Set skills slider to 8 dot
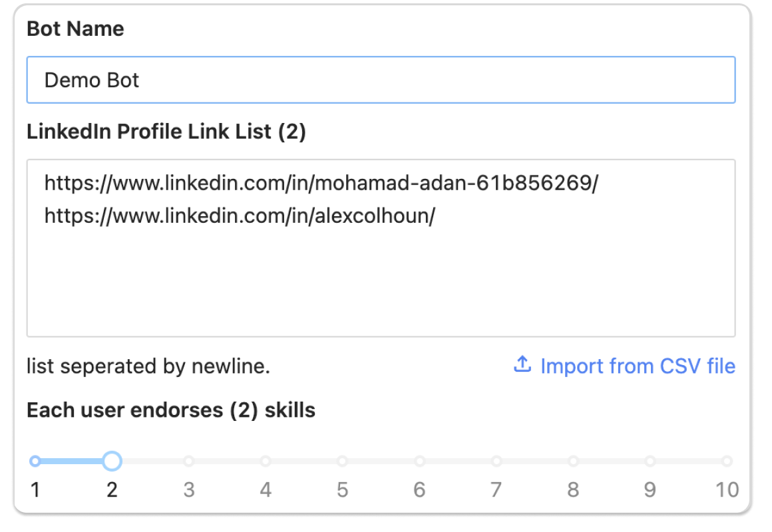The image size is (772, 532). pos(573,461)
